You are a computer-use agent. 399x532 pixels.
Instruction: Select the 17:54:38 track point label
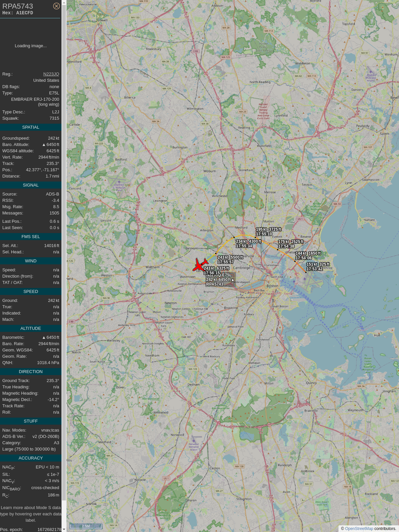coord(286,246)
